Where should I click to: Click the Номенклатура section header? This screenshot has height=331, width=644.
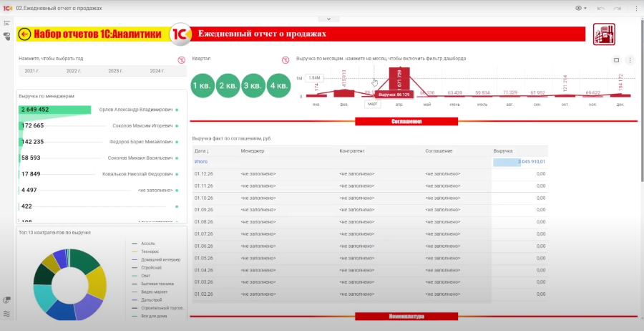[x=406, y=317]
